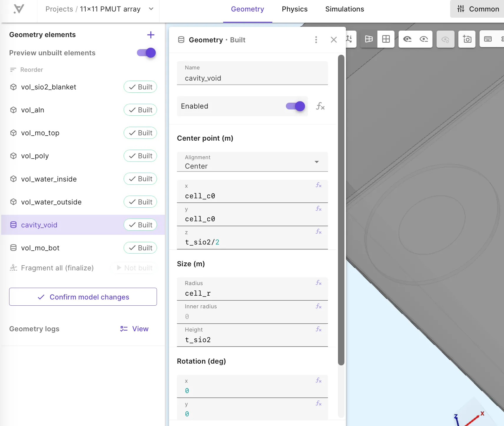Switch to the Geometry tab
Image resolution: width=504 pixels, height=426 pixels.
pos(248,9)
